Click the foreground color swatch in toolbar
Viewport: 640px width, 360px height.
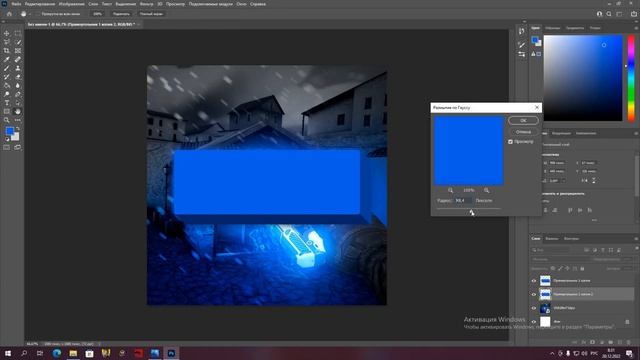(x=9, y=131)
